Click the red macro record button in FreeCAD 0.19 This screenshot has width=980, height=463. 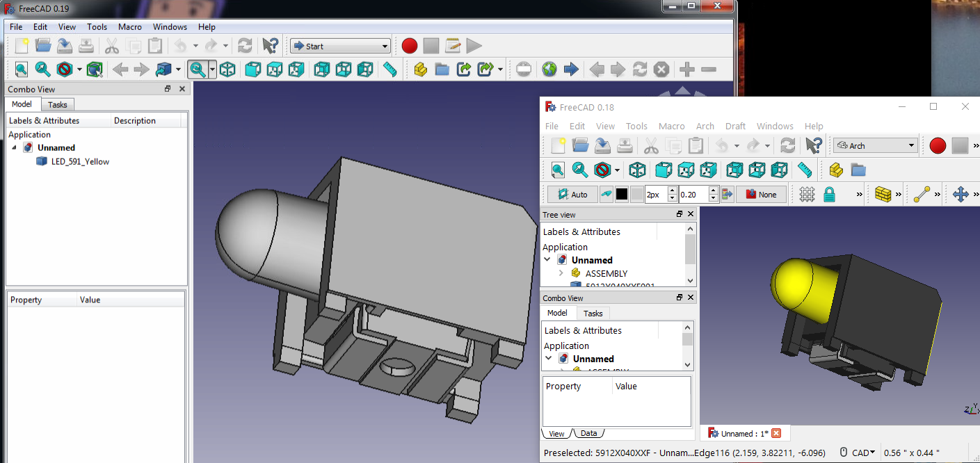pos(409,47)
